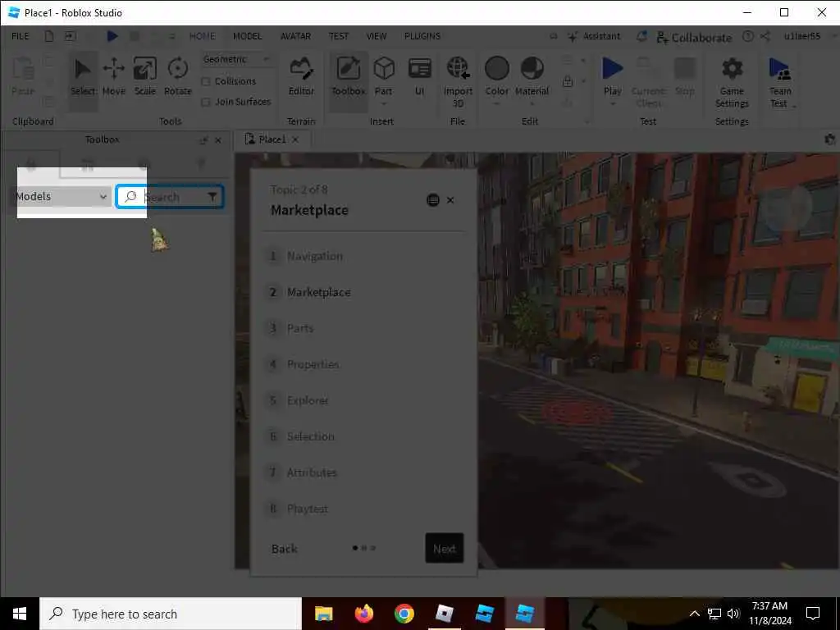
Task: Activate the Rotate tool
Action: tap(178, 78)
